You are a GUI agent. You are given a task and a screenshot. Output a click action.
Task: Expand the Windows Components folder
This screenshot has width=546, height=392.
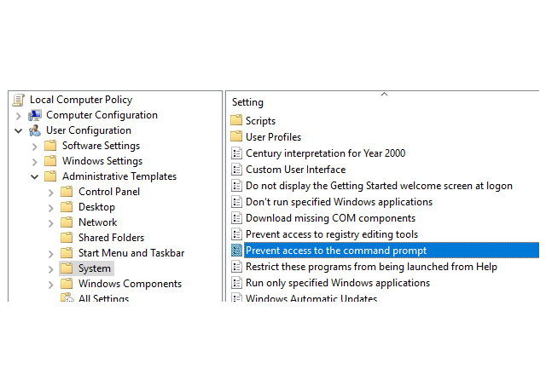(51, 284)
